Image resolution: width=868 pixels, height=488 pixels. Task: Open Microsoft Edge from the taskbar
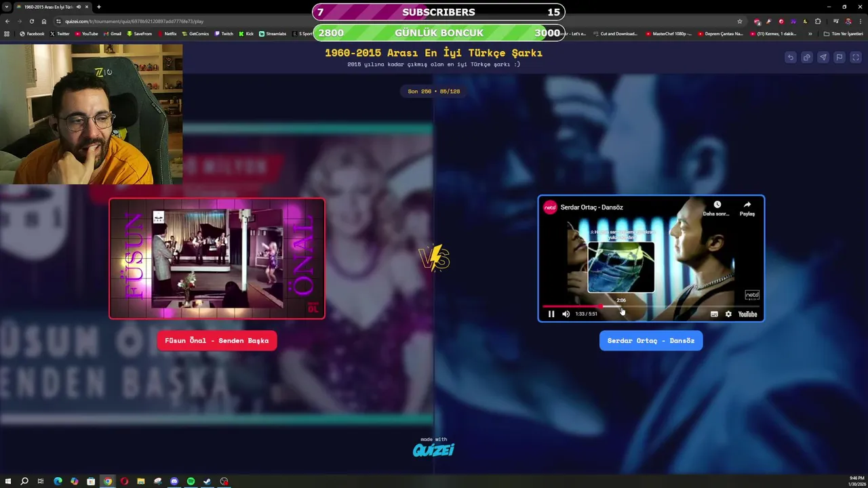[58, 481]
